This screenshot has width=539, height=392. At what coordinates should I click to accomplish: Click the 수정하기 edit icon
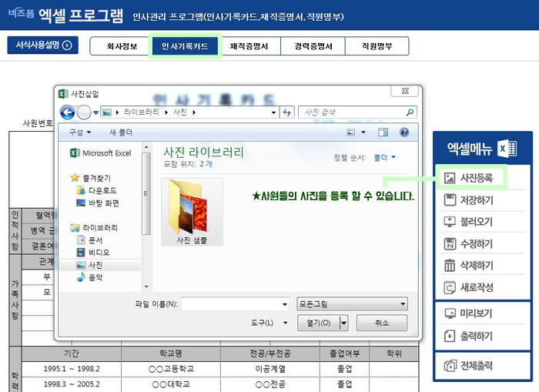(x=450, y=243)
